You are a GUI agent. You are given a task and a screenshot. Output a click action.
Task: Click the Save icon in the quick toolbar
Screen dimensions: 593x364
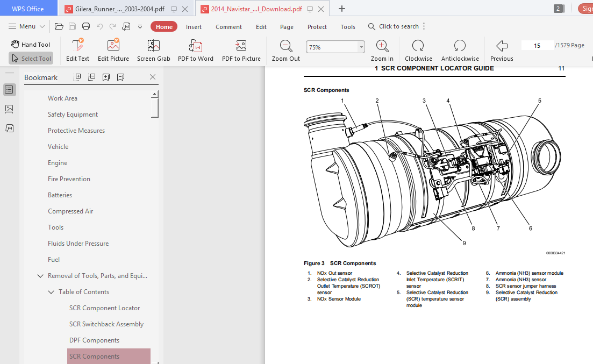(72, 26)
